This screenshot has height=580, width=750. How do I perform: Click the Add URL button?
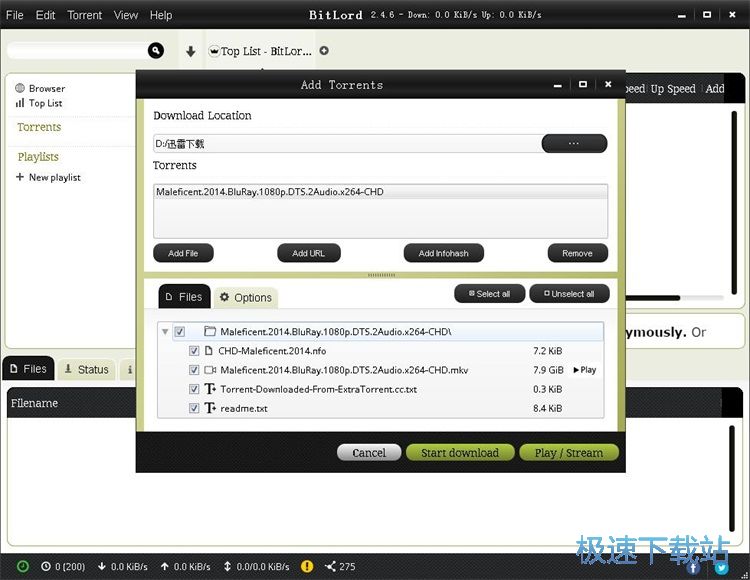pyautogui.click(x=309, y=253)
